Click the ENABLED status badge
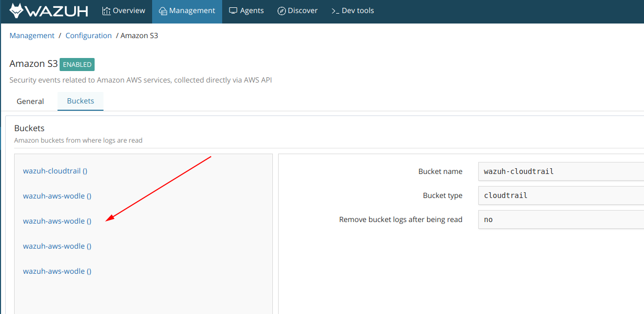The width and height of the screenshot is (644, 314). tap(77, 64)
